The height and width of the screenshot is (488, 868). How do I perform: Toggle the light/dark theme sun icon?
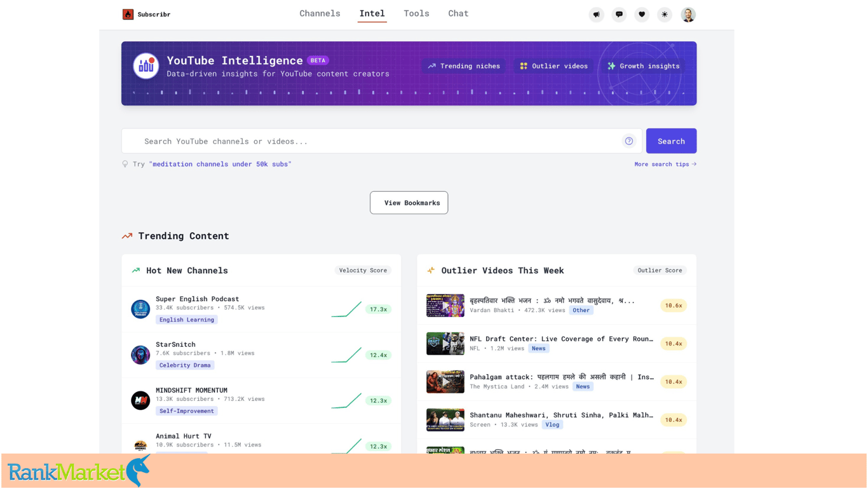[x=665, y=15]
